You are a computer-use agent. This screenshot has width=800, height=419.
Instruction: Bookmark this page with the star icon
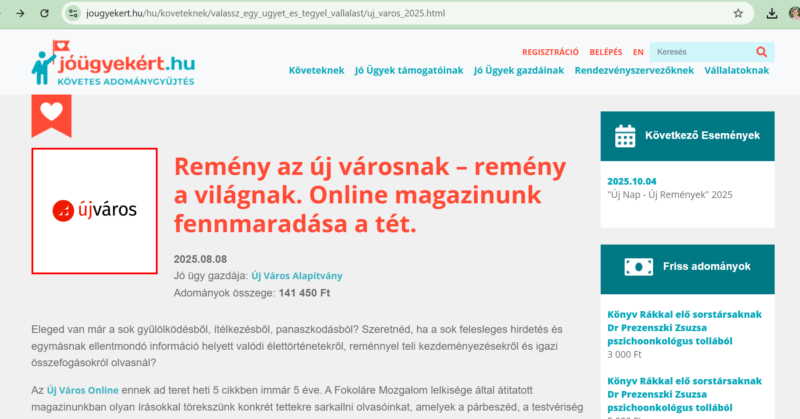[x=738, y=13]
